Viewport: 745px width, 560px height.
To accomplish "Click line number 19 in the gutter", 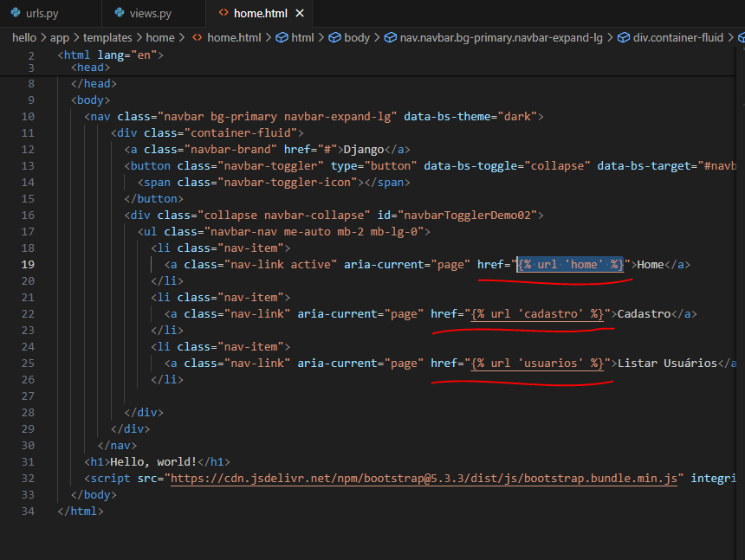I will click(28, 265).
